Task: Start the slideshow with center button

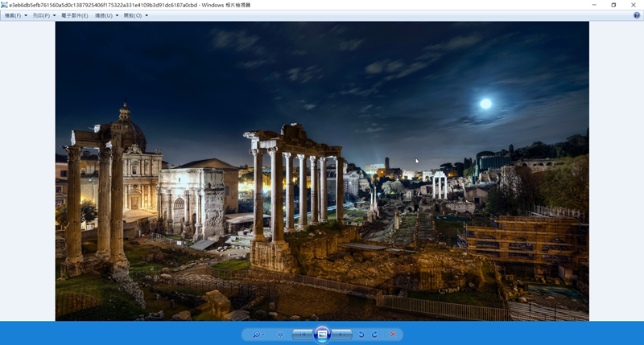Action: pos(322,335)
